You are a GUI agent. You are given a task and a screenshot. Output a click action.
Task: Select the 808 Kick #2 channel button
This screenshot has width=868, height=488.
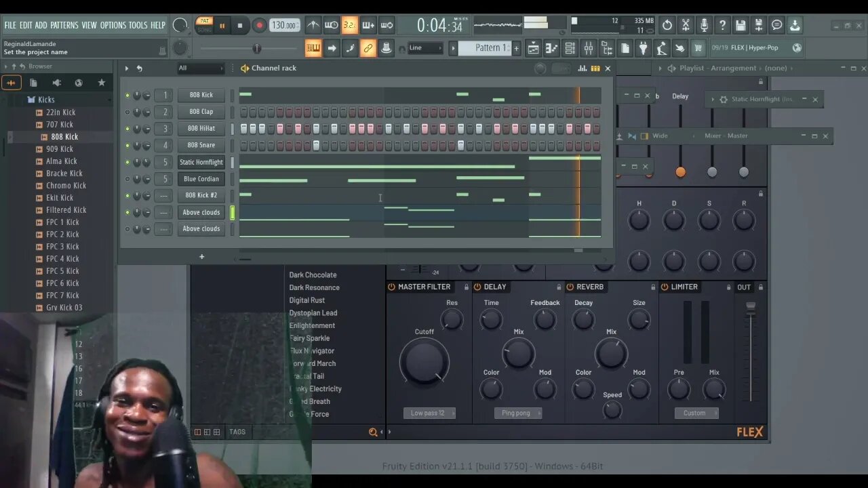point(201,196)
